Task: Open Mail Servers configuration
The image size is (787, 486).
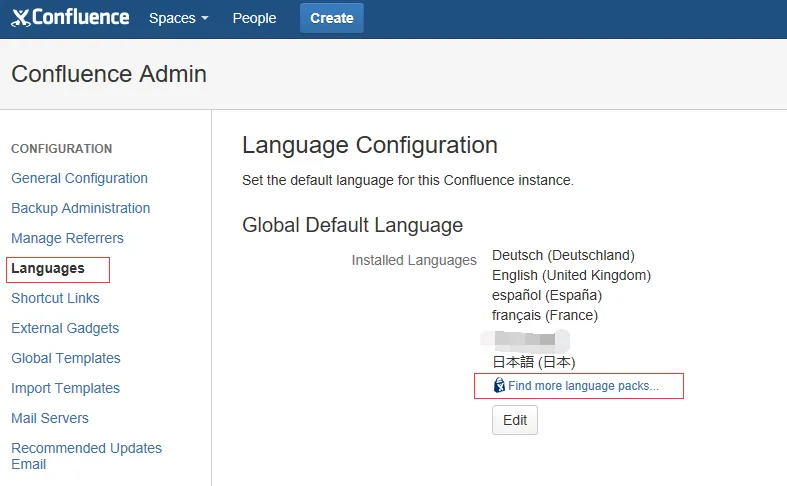Action: [50, 418]
